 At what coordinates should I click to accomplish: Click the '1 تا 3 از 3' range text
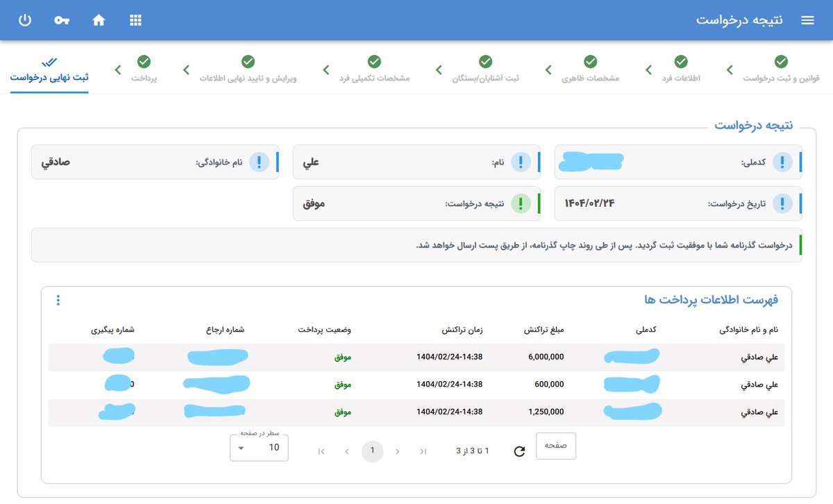(x=473, y=451)
